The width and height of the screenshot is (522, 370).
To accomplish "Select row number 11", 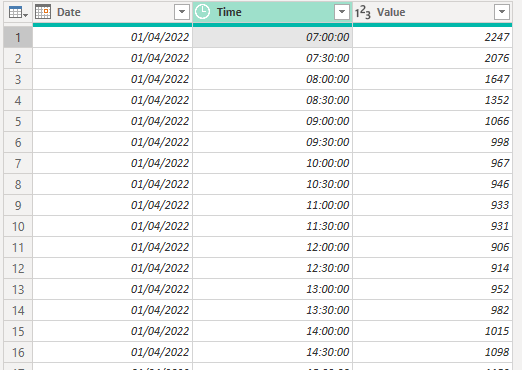I will (x=18, y=247).
